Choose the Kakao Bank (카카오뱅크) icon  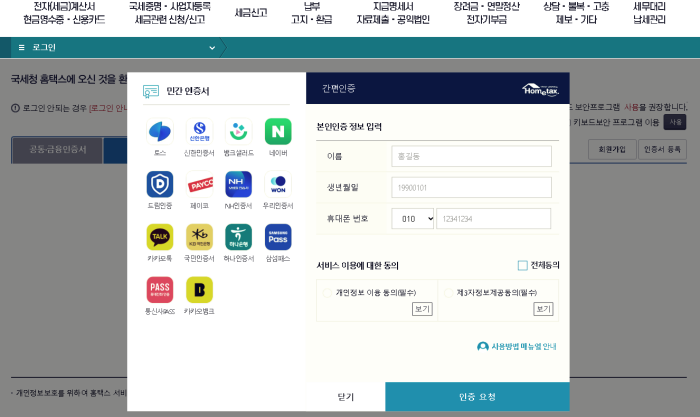(199, 290)
